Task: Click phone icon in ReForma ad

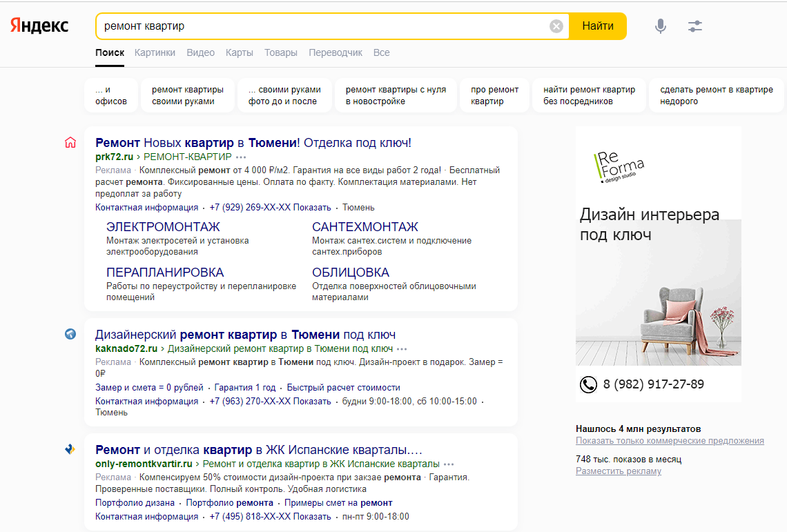Action: [x=588, y=384]
